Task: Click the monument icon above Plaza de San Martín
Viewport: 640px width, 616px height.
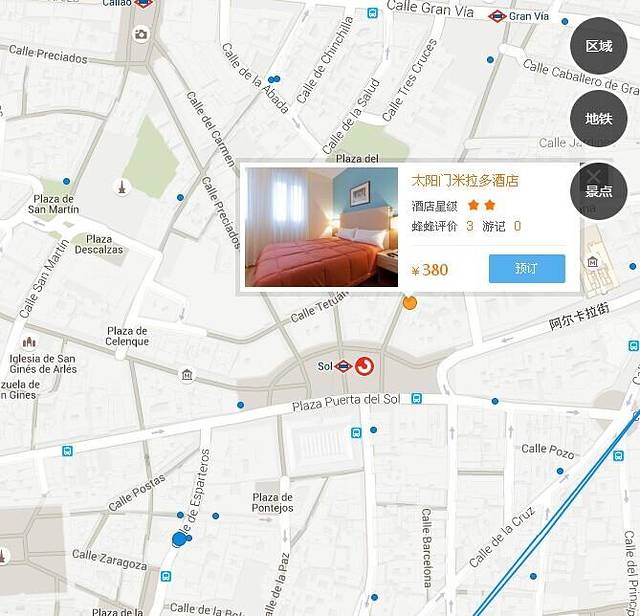Action: (x=121, y=187)
